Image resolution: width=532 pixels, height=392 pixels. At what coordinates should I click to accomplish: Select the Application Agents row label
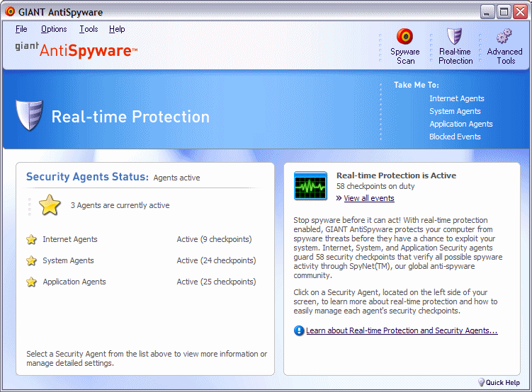click(x=74, y=282)
